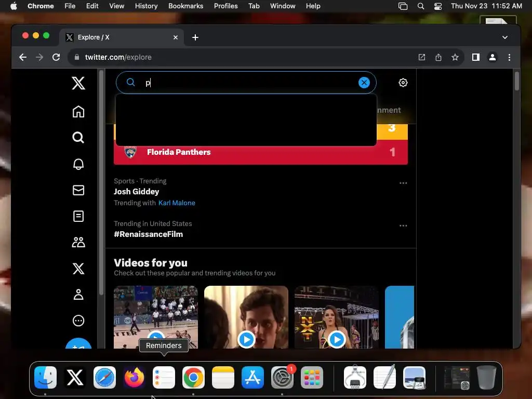Image resolution: width=532 pixels, height=399 pixels.
Task: Open Explore magnifier icon in sidebar
Action: pyautogui.click(x=78, y=138)
